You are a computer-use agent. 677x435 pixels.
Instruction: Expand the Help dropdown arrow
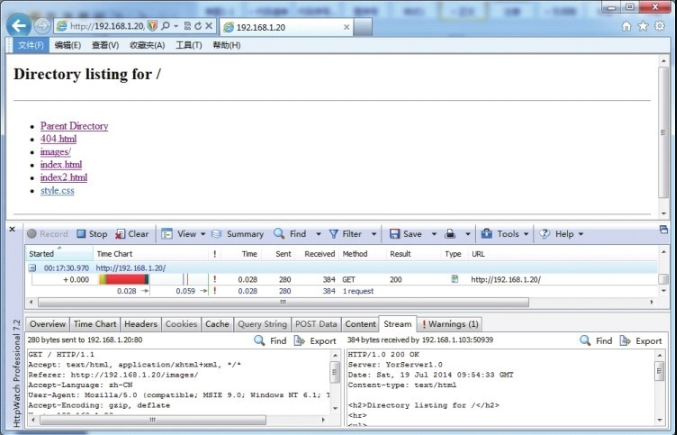[581, 234]
